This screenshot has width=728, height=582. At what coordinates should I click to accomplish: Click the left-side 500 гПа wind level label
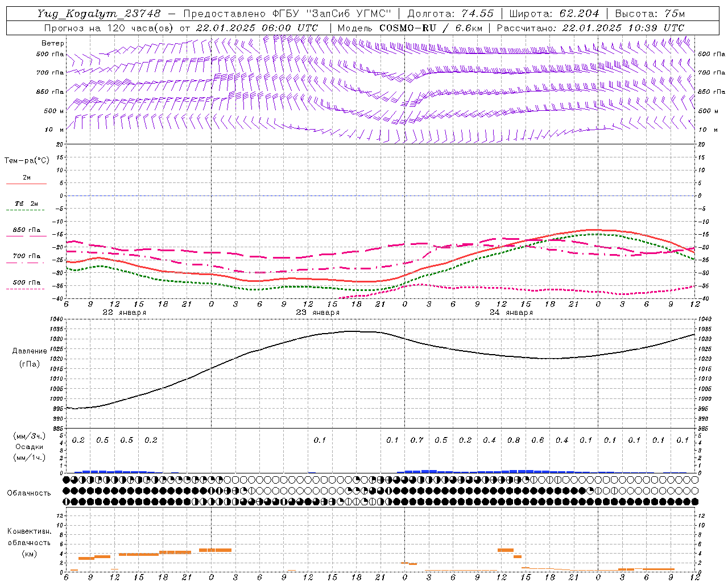[x=50, y=54]
